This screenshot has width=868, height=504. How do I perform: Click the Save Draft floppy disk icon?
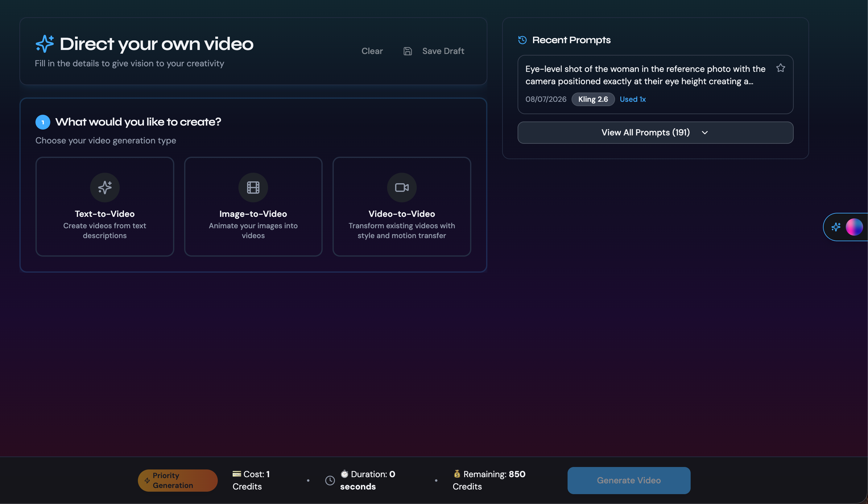click(x=407, y=51)
